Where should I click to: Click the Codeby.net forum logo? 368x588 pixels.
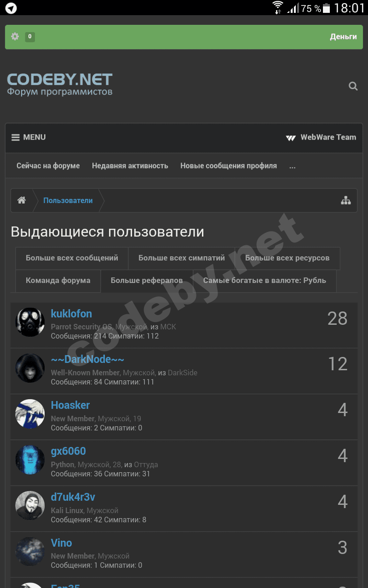pos(60,85)
